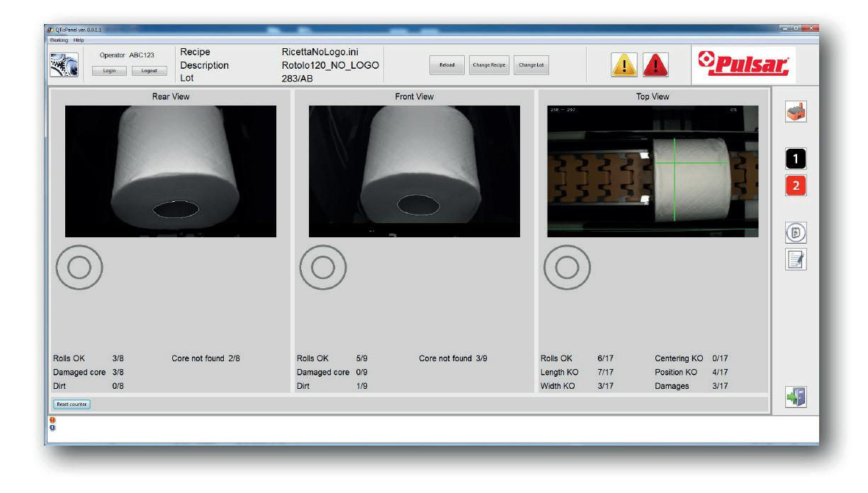The width and height of the screenshot is (868, 493).
Task: Click Rear View Dirt 0/8 value
Action: pyautogui.click(x=118, y=386)
